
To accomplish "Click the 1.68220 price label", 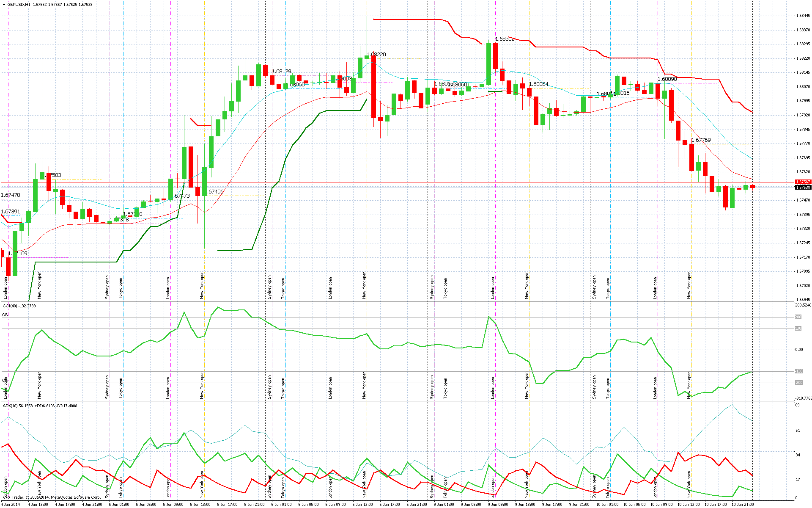I will pos(376,55).
